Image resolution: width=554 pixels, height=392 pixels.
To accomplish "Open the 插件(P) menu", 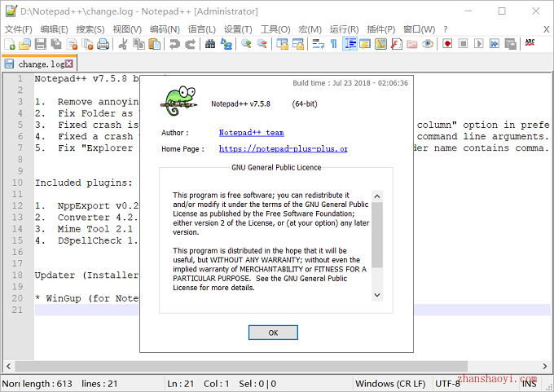I will (381, 29).
